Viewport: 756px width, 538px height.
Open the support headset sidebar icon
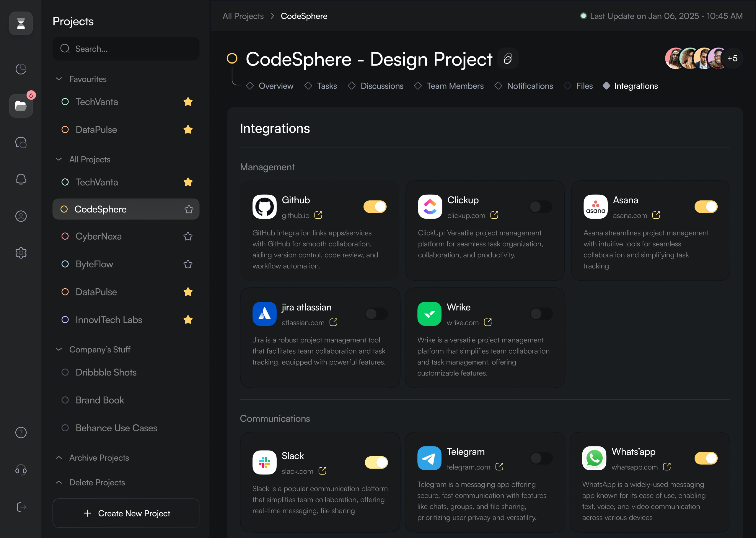click(21, 470)
